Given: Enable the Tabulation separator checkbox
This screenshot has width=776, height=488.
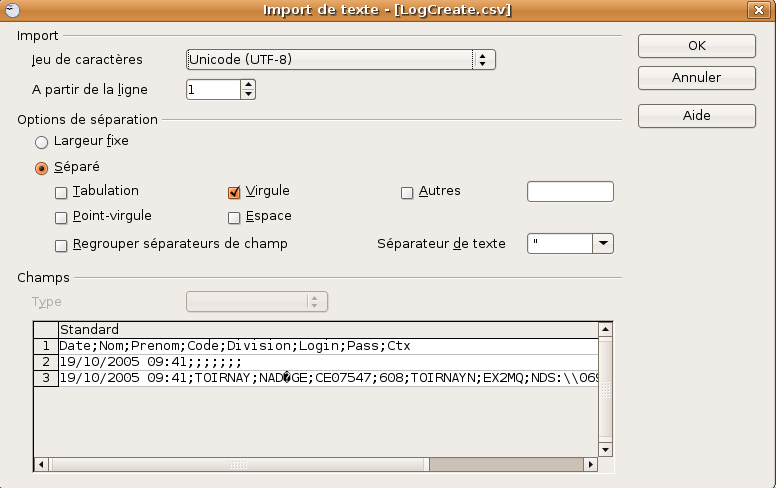Looking at the screenshot, I should pyautogui.click(x=62, y=192).
